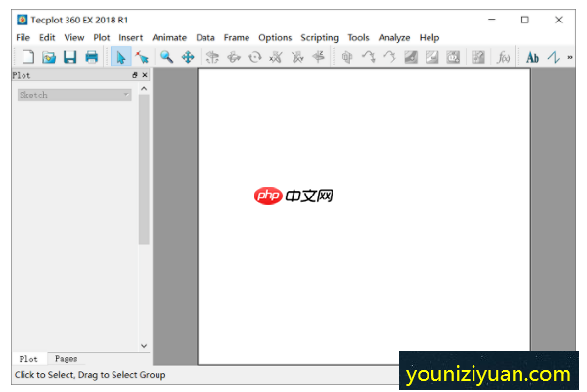
Task: Select the blue arrow Selector tool
Action: point(121,57)
